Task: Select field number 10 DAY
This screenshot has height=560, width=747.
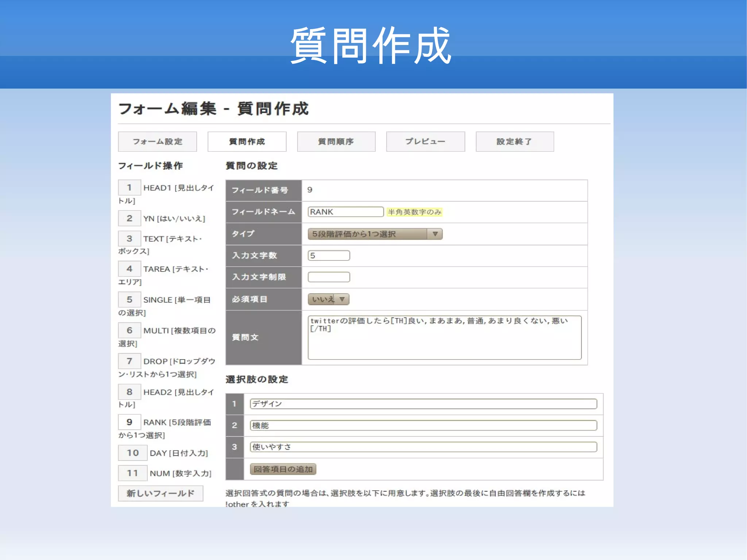Action: point(133,453)
